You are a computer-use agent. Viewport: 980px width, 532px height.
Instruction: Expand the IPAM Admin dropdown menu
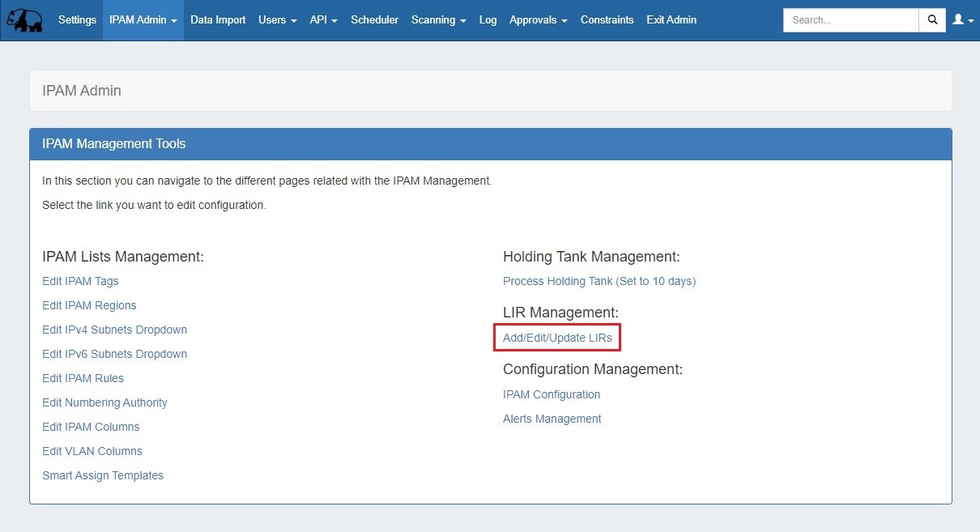(143, 20)
